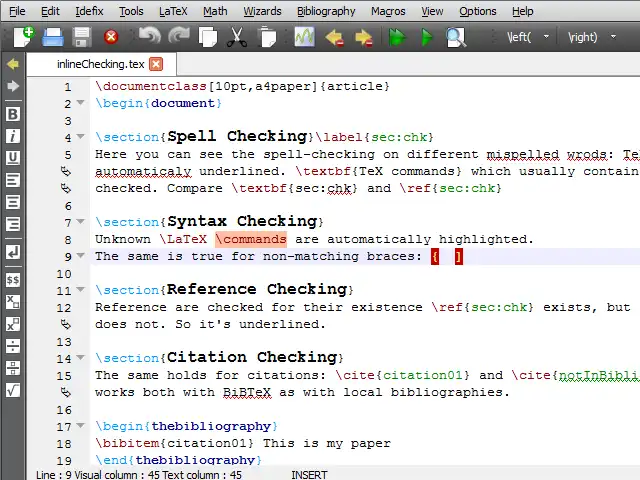Open the viewer with the magnifier icon
This screenshot has height=480, width=640.
pos(456,37)
